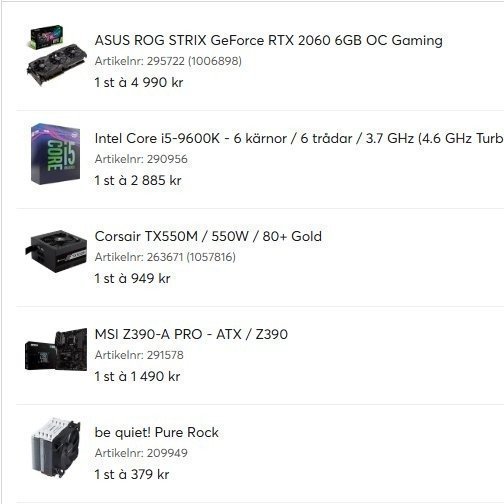Select article number 263671 text

165,257
